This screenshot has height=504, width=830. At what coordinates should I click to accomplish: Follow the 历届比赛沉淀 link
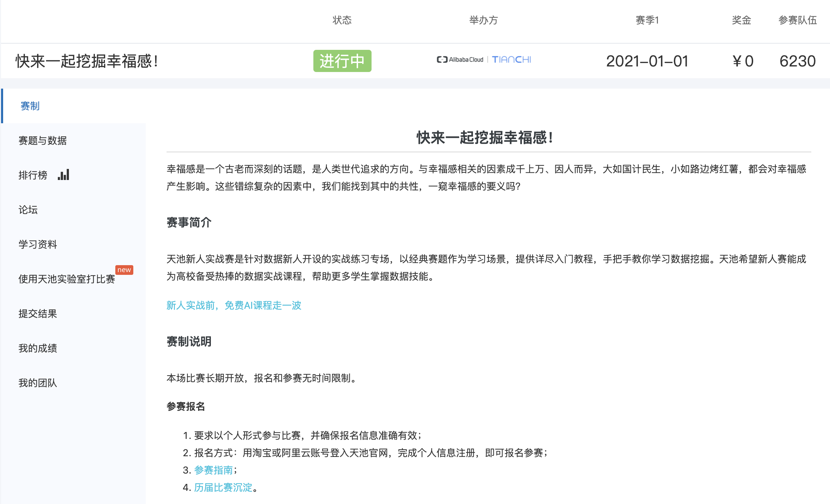(x=223, y=487)
